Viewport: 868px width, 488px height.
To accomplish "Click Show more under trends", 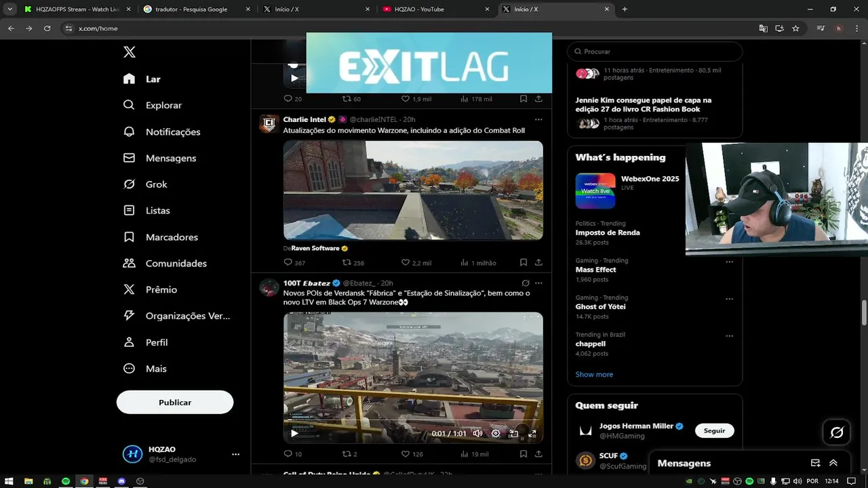I will [x=594, y=374].
